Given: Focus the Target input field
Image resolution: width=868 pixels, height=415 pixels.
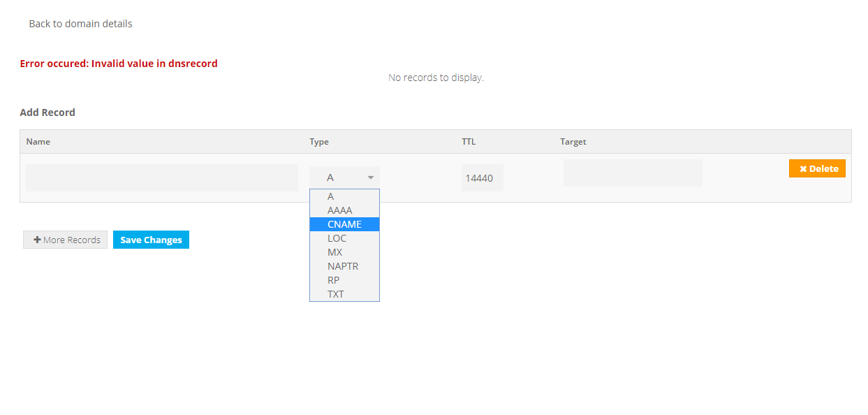Looking at the screenshot, I should tap(633, 173).
